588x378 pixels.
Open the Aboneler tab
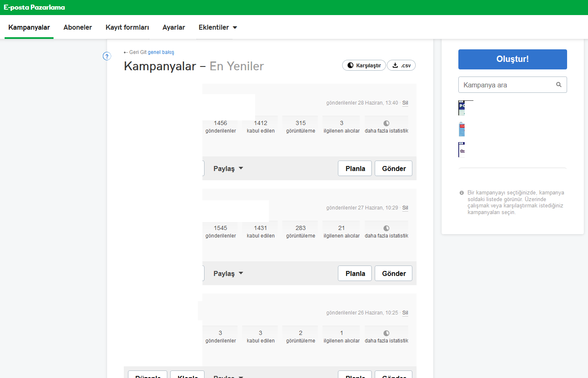tap(77, 27)
